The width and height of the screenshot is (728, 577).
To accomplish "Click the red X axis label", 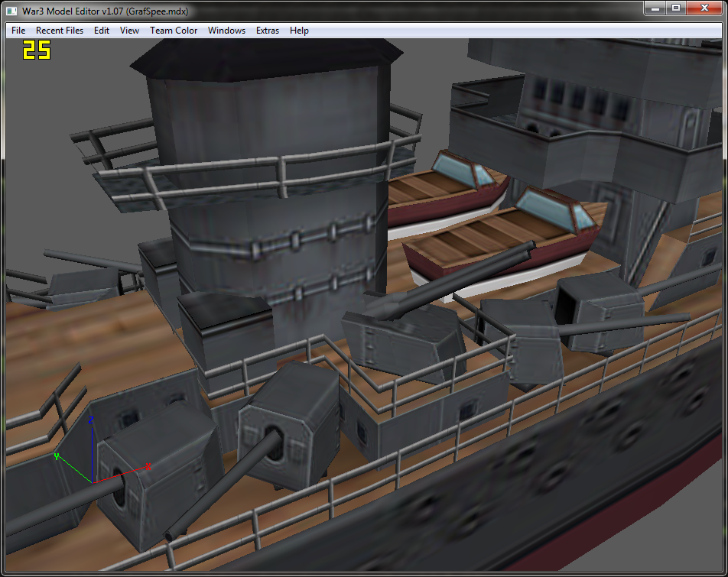I will [x=148, y=467].
